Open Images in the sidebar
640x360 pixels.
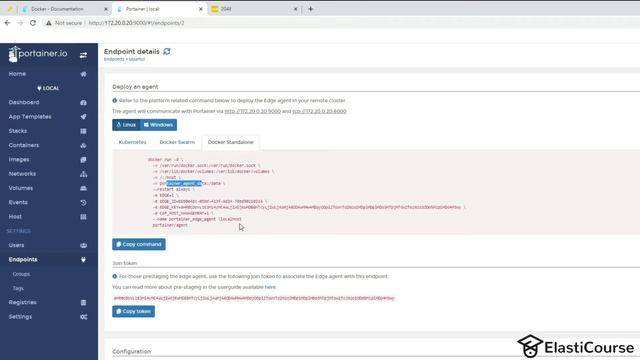[x=19, y=160]
